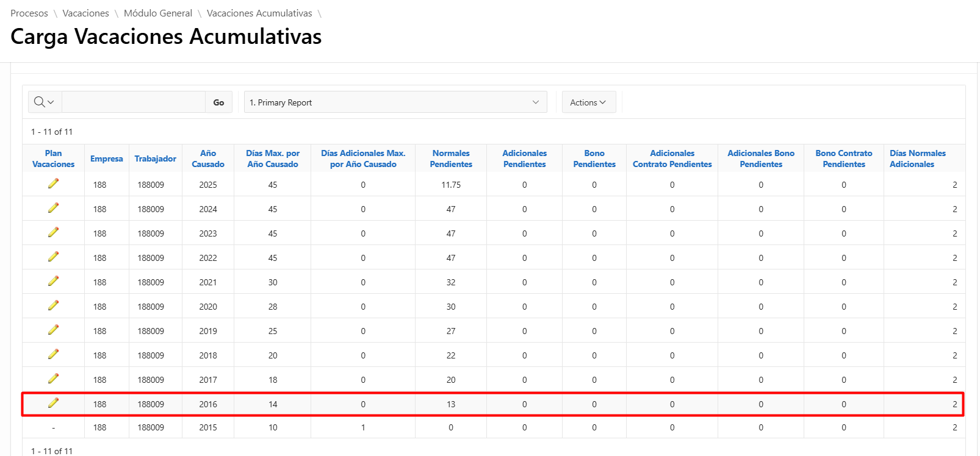Click the edit pencil for year 2021
The width and height of the screenshot is (980, 456).
click(54, 281)
